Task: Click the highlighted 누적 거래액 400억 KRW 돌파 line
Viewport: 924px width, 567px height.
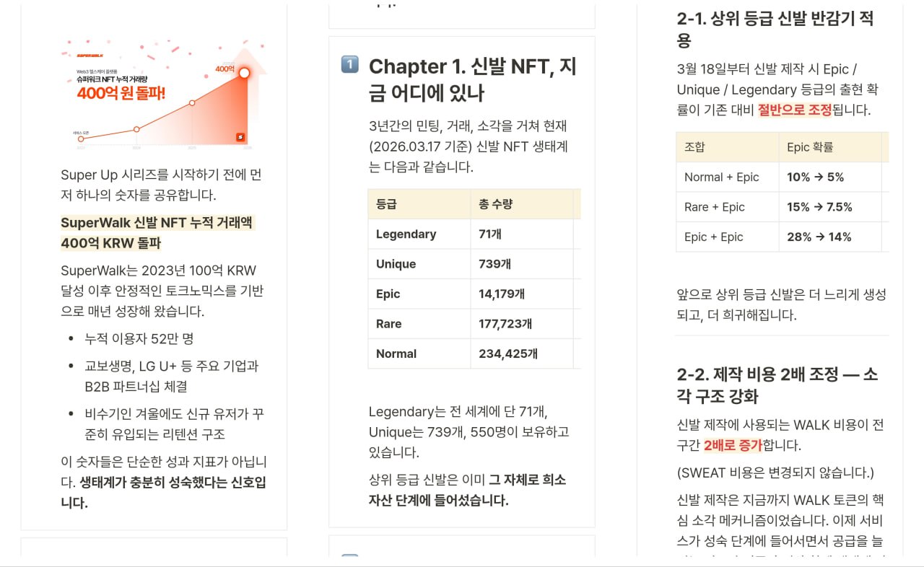Action: pos(157,232)
